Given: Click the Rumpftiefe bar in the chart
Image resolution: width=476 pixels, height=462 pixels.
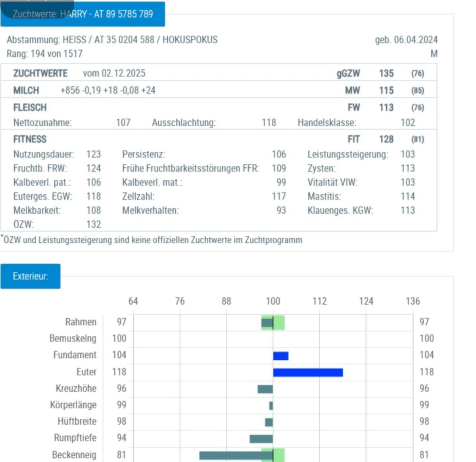Looking at the screenshot, I should tap(261, 439).
